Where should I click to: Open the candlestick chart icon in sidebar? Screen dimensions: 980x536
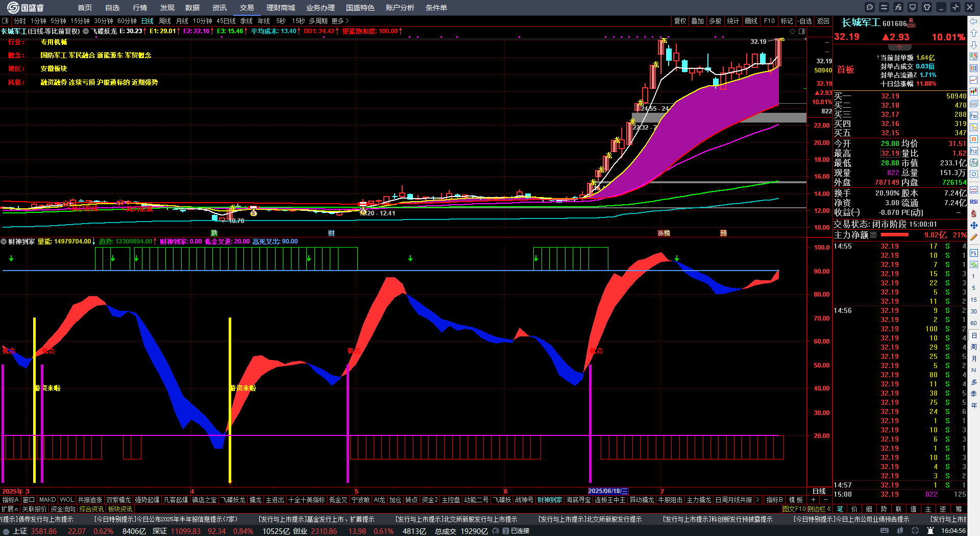pyautogui.click(x=974, y=92)
